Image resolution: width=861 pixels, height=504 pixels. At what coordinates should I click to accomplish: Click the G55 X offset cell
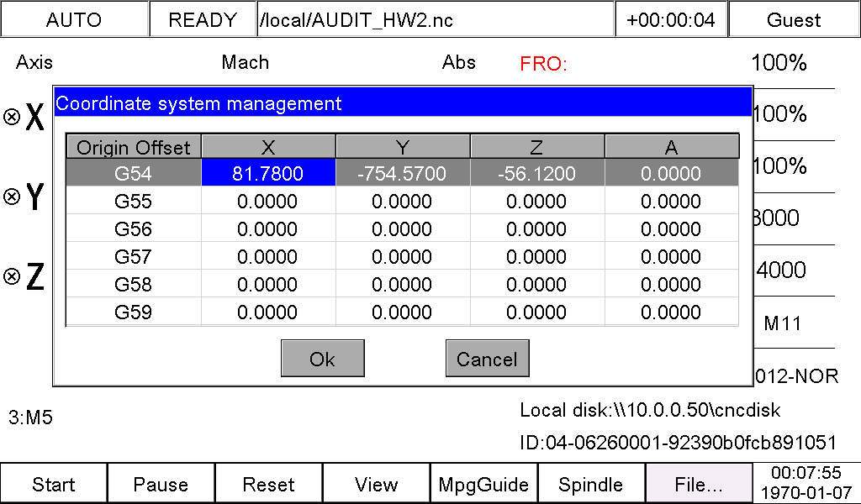[x=268, y=202]
